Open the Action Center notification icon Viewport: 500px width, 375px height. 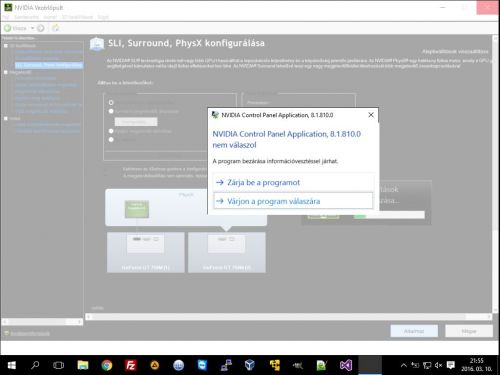[x=451, y=366]
